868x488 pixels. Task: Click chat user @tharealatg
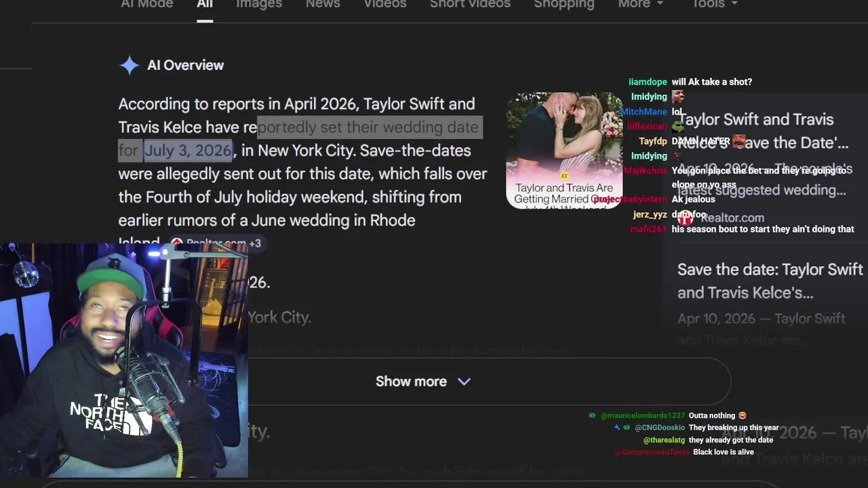pos(664,440)
